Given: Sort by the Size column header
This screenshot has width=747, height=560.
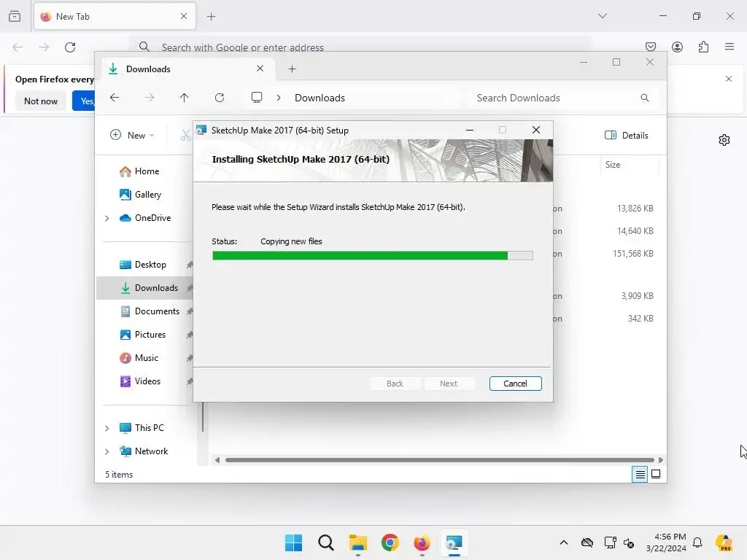Looking at the screenshot, I should tap(613, 165).
